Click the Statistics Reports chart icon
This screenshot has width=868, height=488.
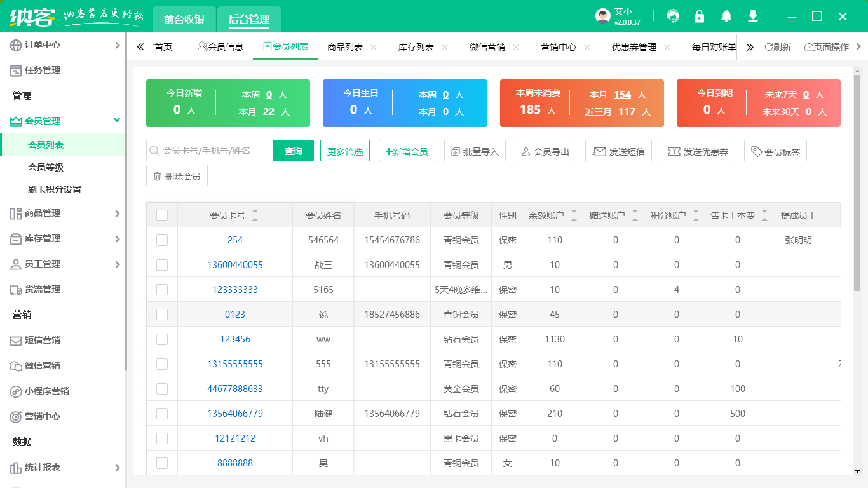pyautogui.click(x=16, y=468)
